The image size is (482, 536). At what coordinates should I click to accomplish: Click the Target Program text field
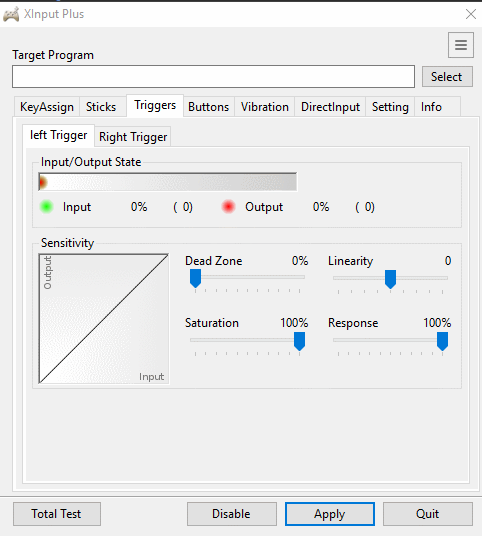coord(213,77)
